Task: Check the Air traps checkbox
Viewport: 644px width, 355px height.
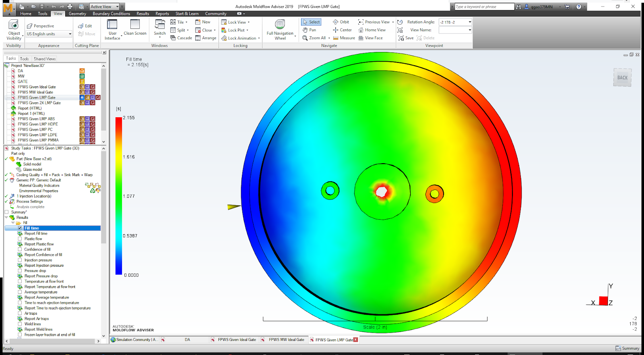Action: click(x=20, y=313)
